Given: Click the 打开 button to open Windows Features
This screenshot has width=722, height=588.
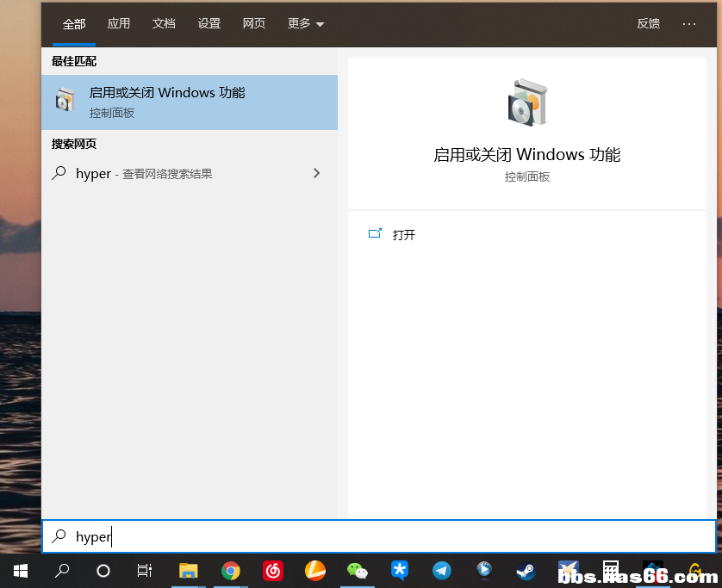Looking at the screenshot, I should pyautogui.click(x=394, y=234).
